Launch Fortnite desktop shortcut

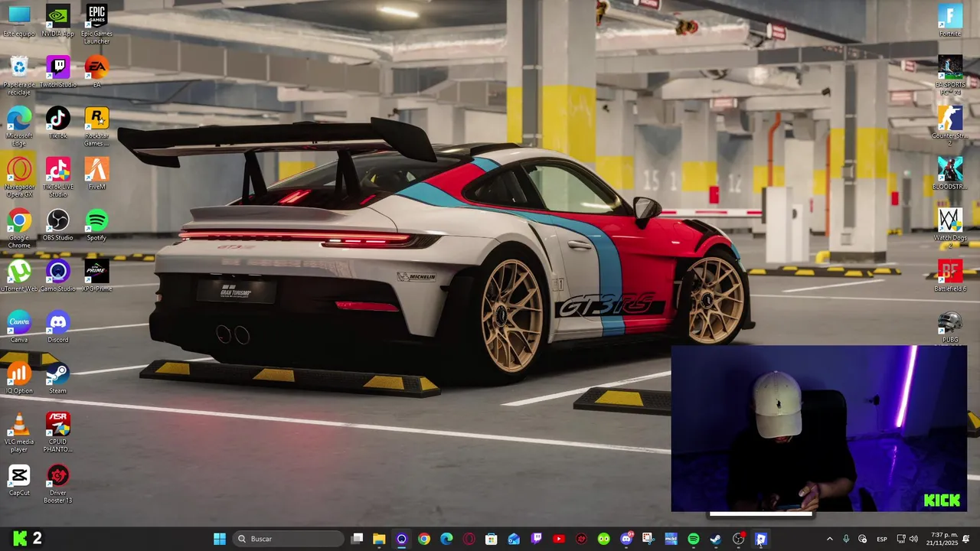coord(950,20)
